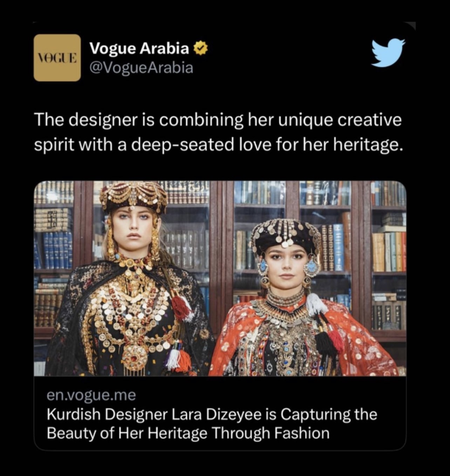Viewport: 450px width, 476px height.
Task: Click the link card footer area
Action: (220, 413)
